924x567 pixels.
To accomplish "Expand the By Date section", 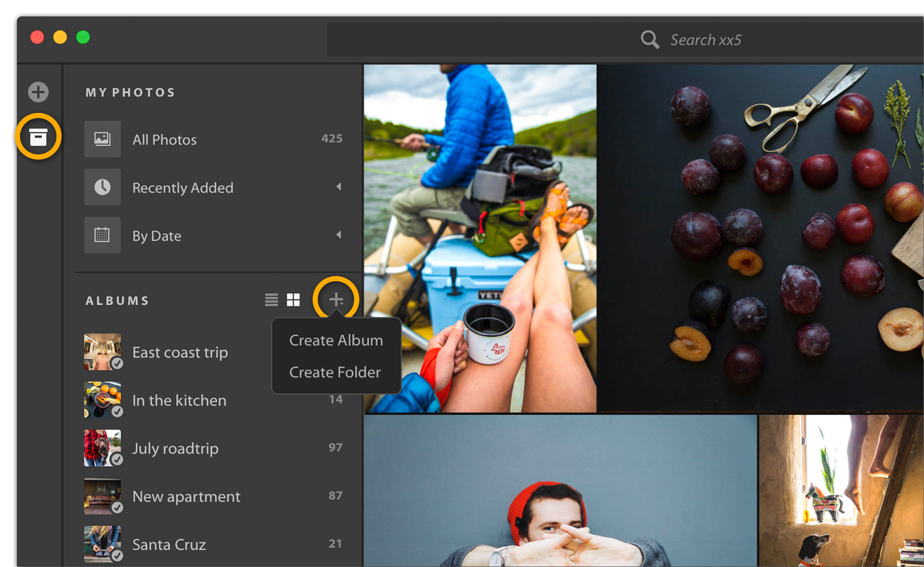I will pyautogui.click(x=339, y=235).
